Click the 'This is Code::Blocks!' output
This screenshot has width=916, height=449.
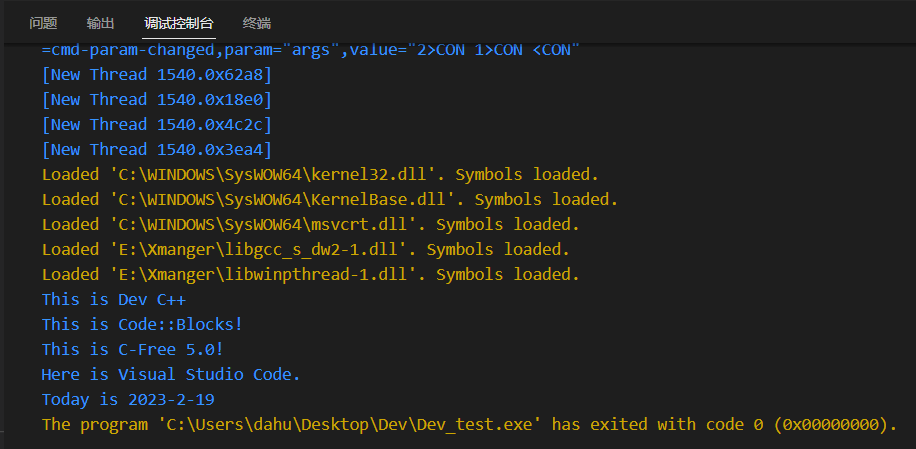pos(142,325)
